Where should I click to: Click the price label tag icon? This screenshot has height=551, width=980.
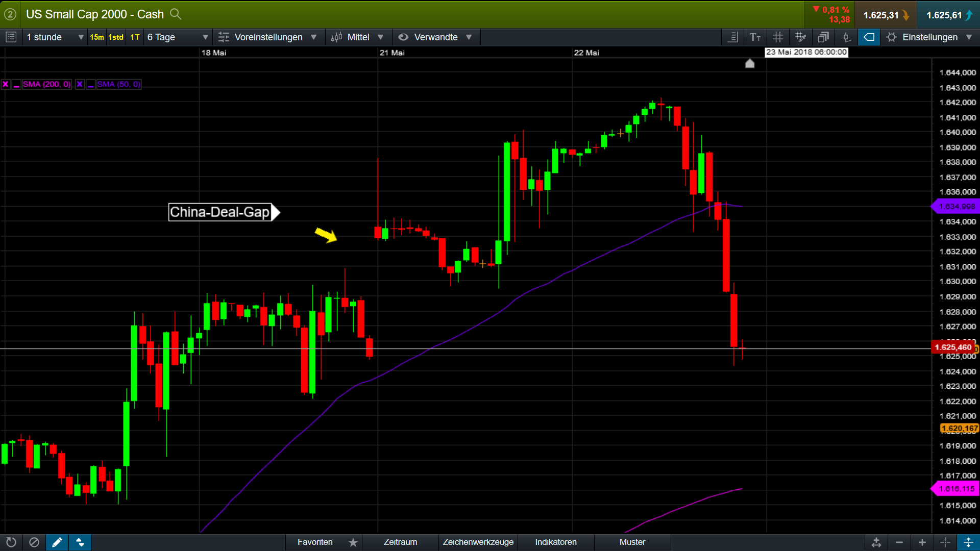pyautogui.click(x=869, y=37)
